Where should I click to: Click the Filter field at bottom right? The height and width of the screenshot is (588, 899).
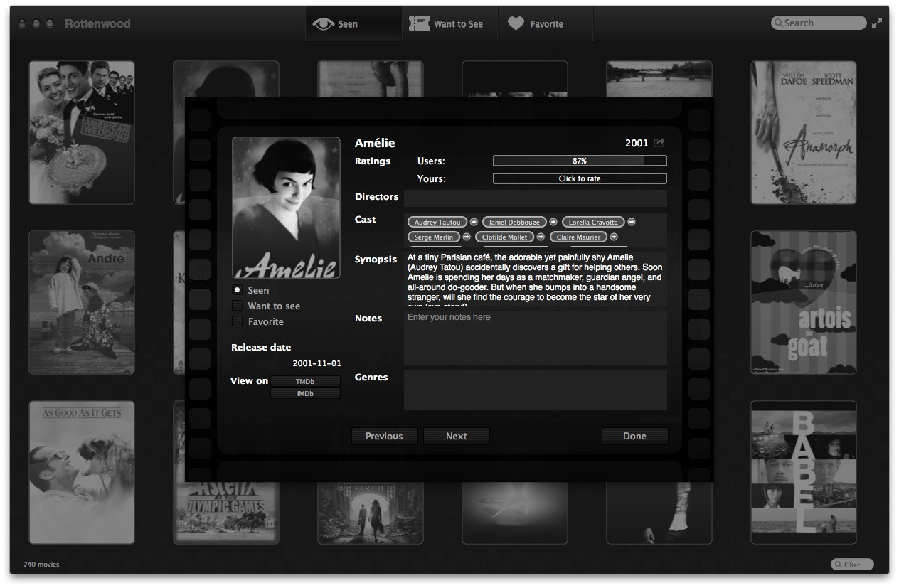tap(852, 565)
